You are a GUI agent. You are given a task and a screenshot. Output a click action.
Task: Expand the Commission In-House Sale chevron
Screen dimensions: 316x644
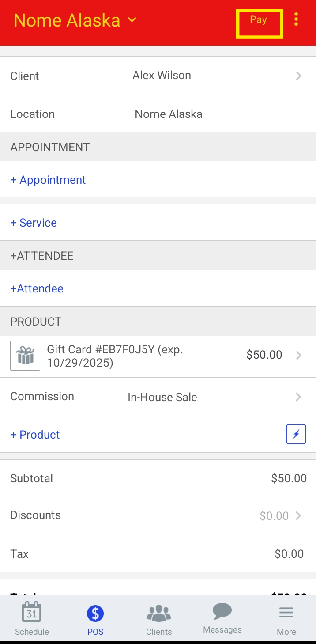[299, 397]
